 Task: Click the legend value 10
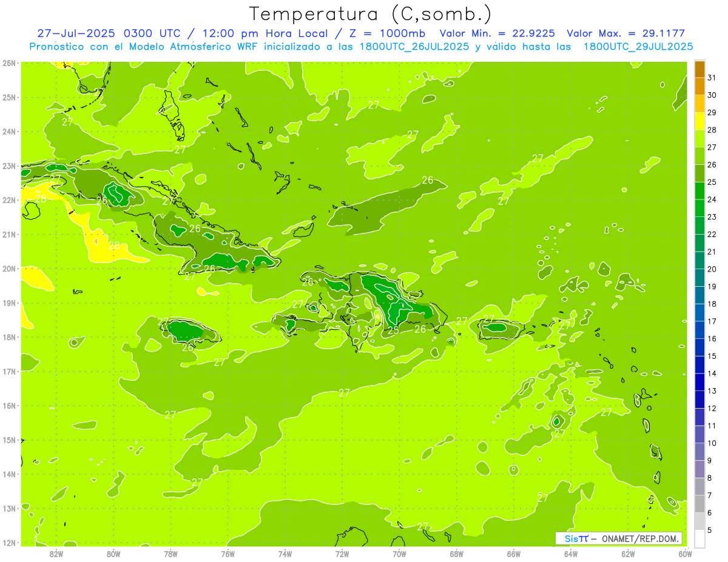[x=712, y=443]
